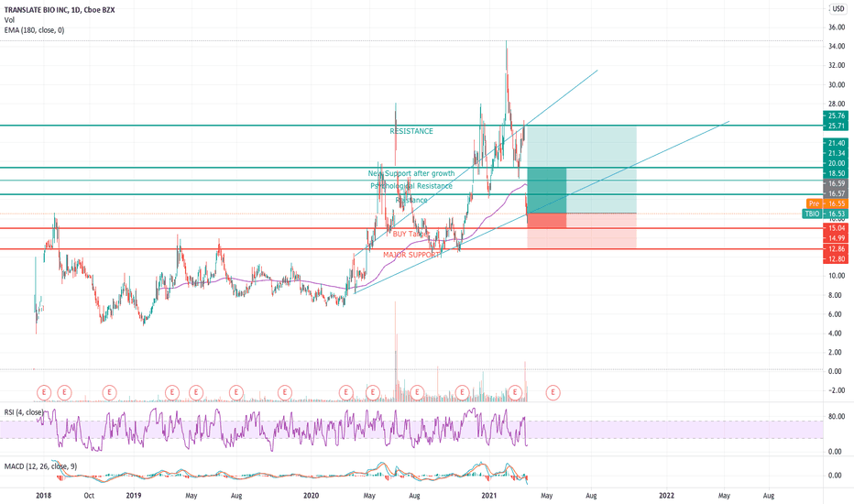854x504 pixels.
Task: Select the RSI (4, close) legend
Action: click(24, 412)
